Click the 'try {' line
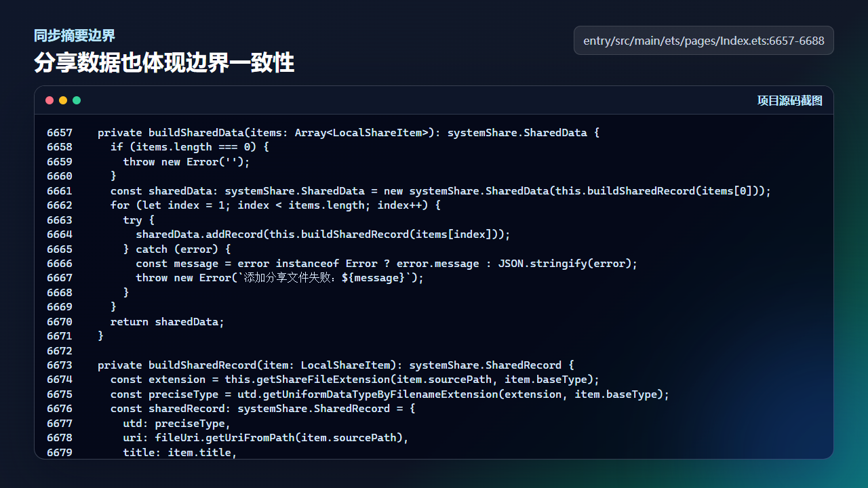This screenshot has height=488, width=868. 139,220
